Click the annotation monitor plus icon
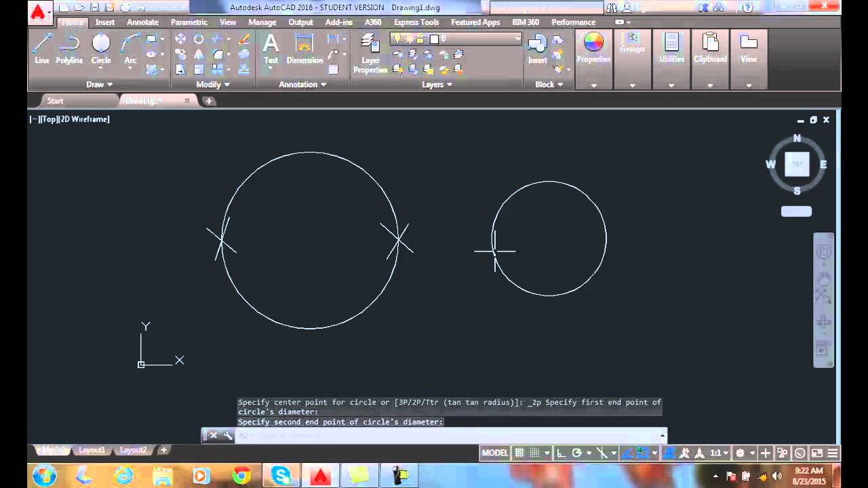The width and height of the screenshot is (868, 488). point(766,453)
